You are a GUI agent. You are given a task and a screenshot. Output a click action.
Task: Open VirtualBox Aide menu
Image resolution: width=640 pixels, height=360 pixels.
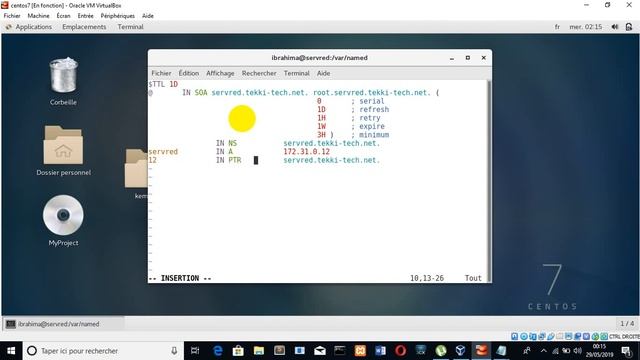[148, 16]
